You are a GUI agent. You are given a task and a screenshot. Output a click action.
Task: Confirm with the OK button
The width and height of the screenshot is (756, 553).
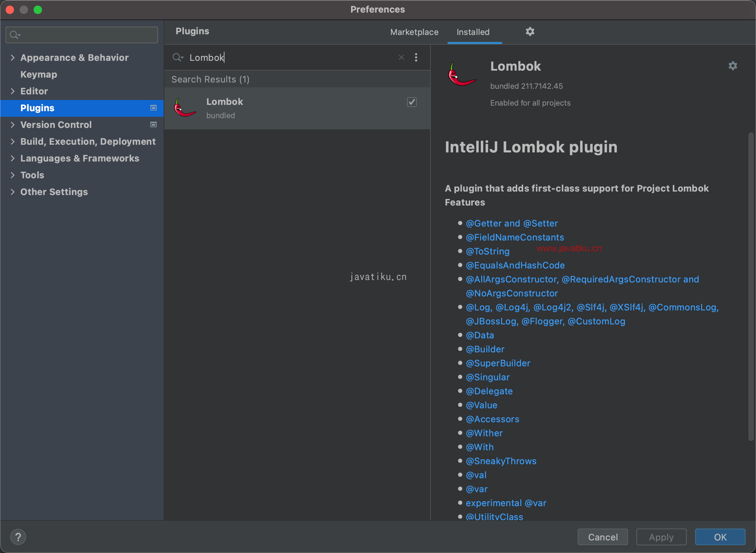point(720,537)
